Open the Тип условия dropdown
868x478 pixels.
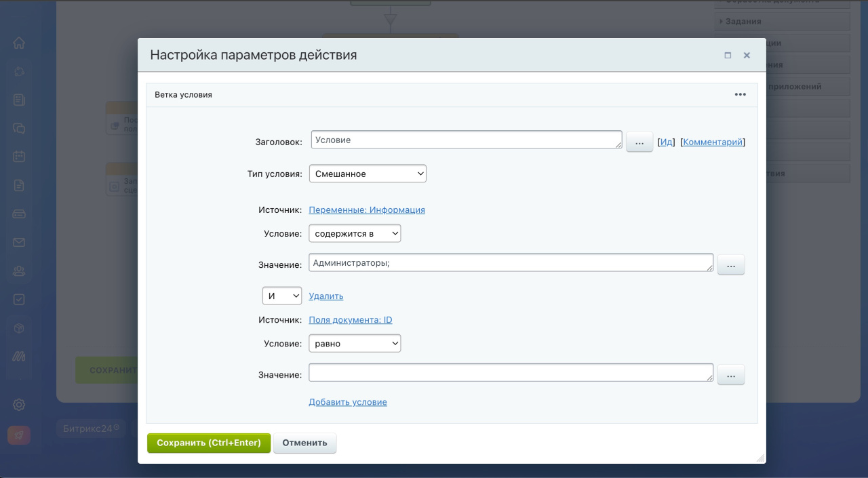pyautogui.click(x=368, y=174)
